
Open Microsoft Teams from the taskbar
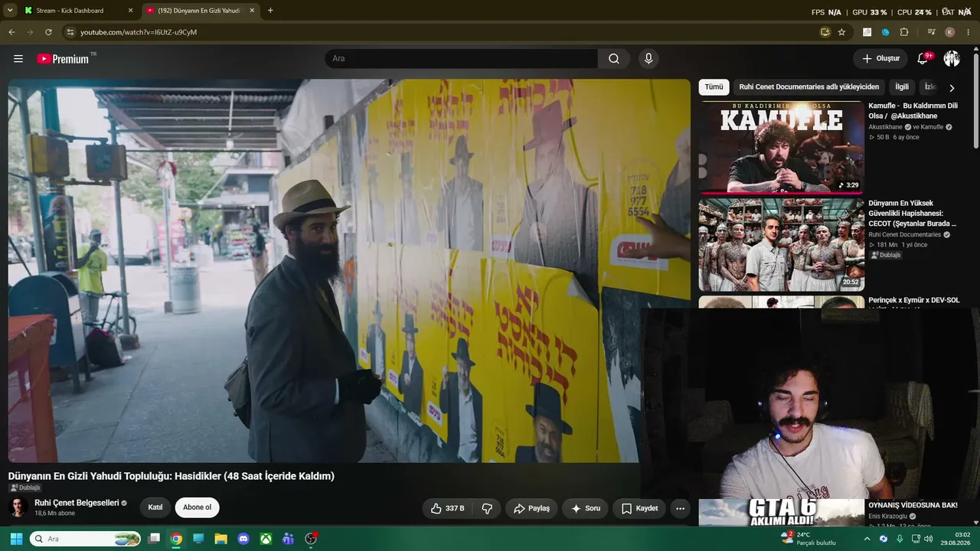click(288, 539)
